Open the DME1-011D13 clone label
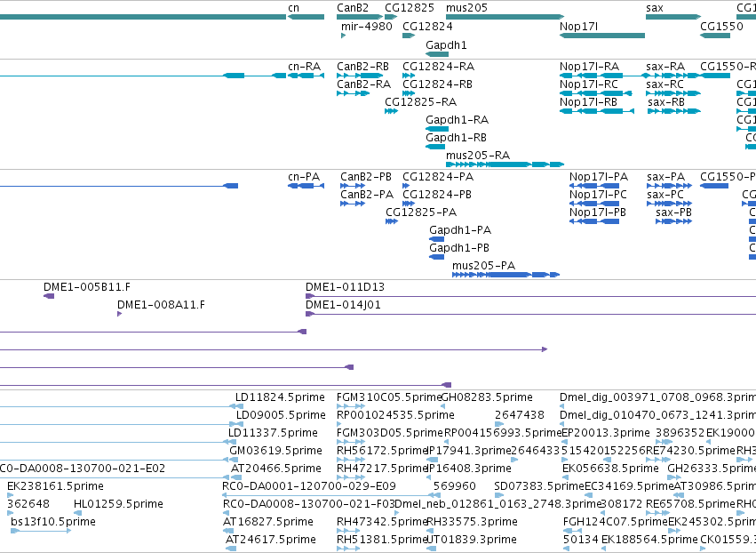 coord(346,287)
